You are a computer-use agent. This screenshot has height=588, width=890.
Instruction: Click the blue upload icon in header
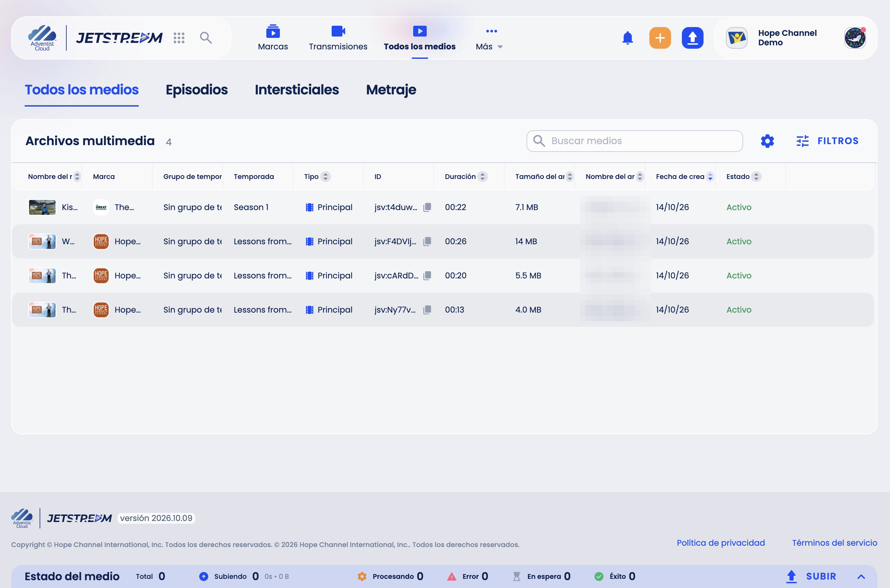coord(692,38)
